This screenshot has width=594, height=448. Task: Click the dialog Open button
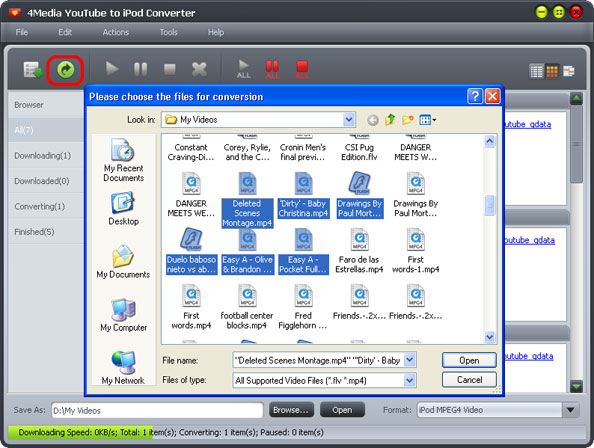[469, 360]
